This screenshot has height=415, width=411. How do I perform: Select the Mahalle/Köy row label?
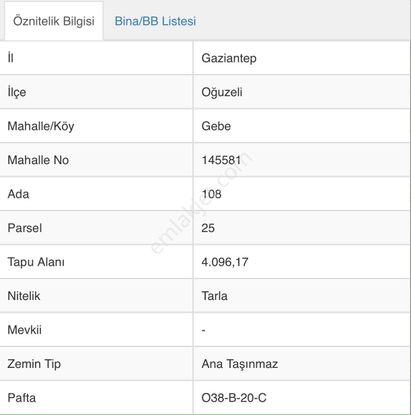pyautogui.click(x=41, y=126)
